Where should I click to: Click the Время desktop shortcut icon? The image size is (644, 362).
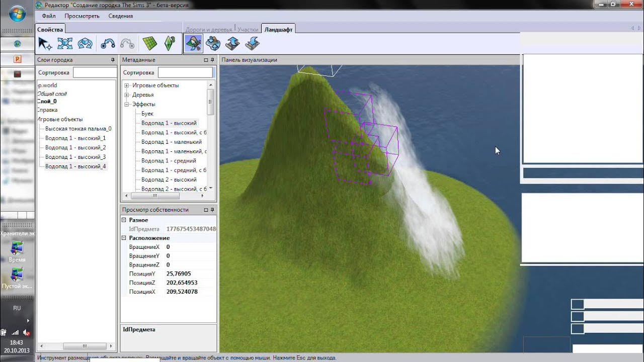point(17,251)
